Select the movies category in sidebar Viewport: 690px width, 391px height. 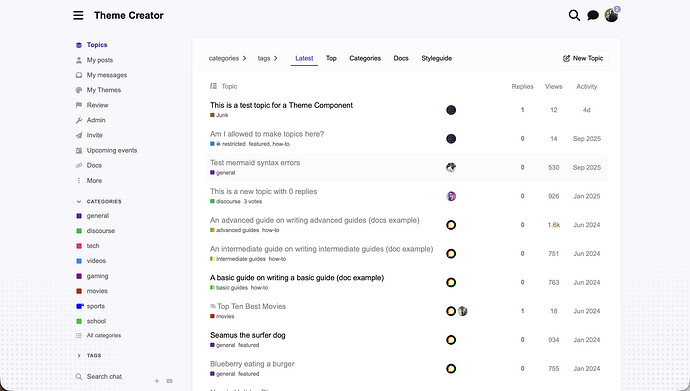click(92, 291)
